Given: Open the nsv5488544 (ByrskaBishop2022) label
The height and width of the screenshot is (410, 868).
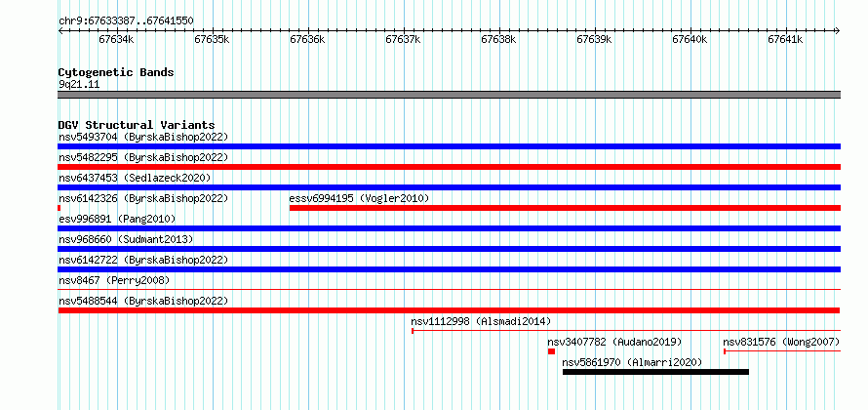Looking at the screenshot, I should [x=143, y=301].
